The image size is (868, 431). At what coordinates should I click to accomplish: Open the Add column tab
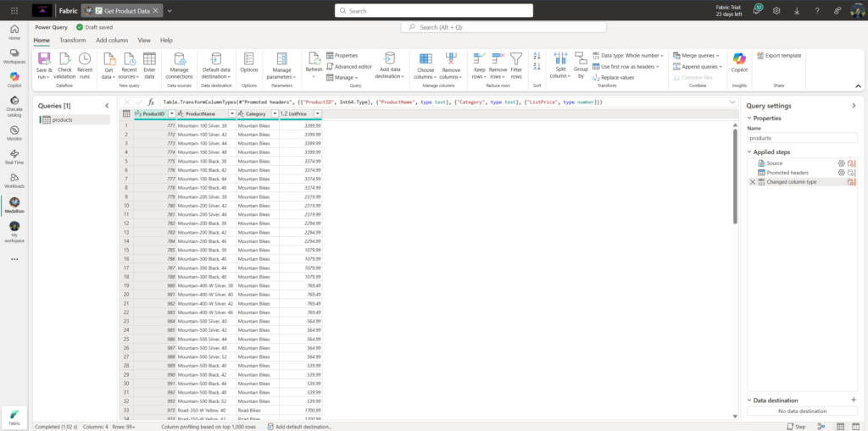[x=112, y=40]
